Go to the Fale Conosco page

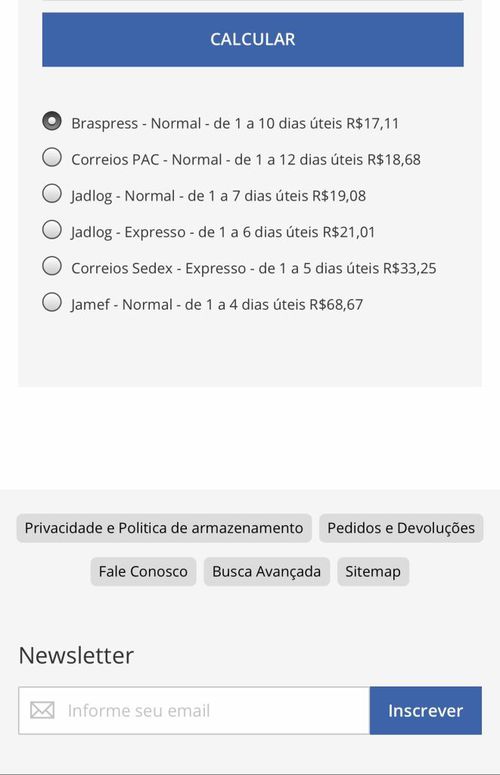[x=143, y=571]
